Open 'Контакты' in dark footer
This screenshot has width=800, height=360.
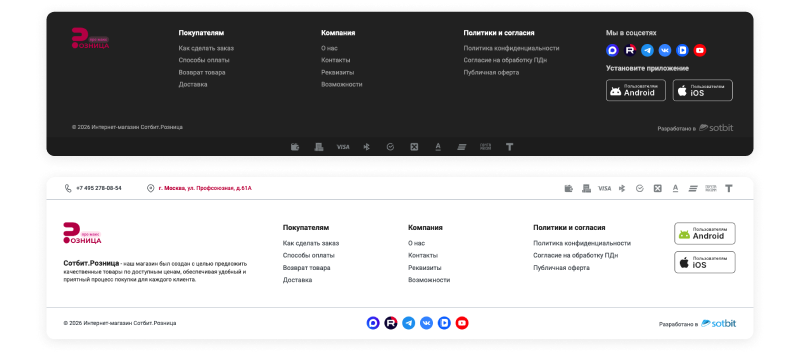click(336, 60)
